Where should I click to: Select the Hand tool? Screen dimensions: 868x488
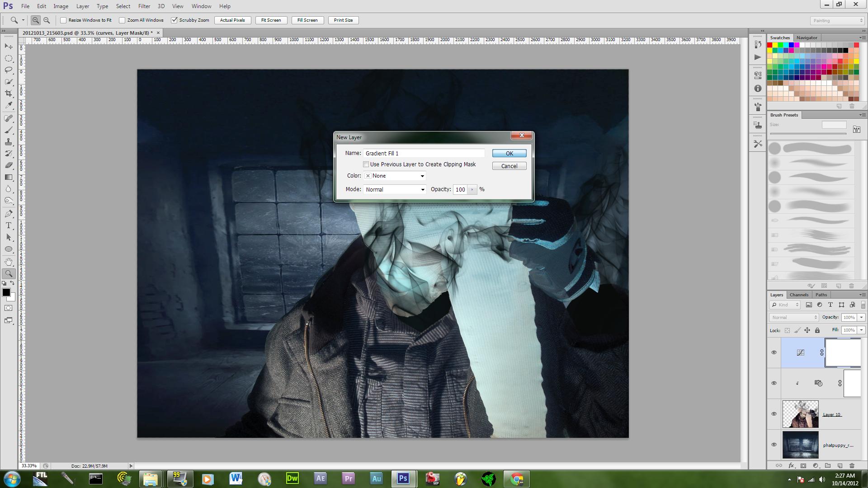pos(9,262)
